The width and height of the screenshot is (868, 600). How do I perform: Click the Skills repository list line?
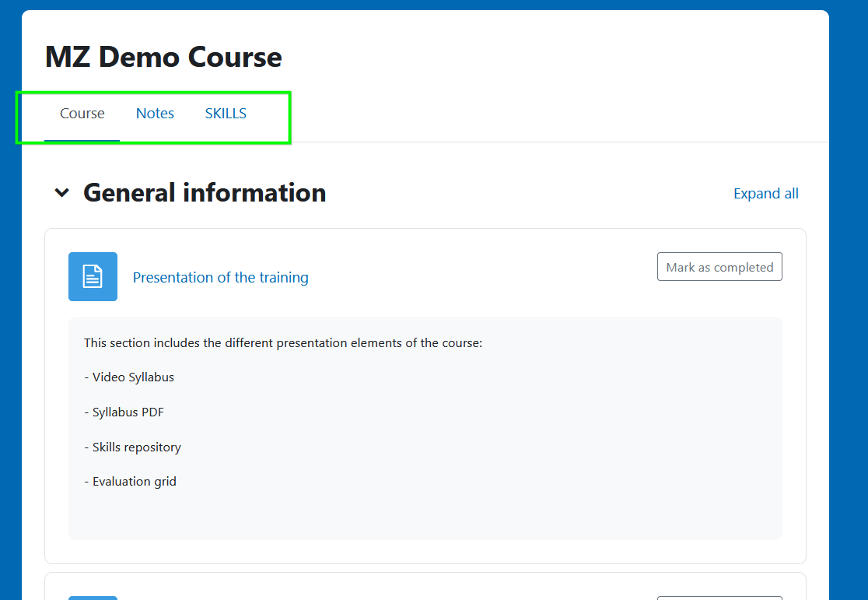[132, 447]
